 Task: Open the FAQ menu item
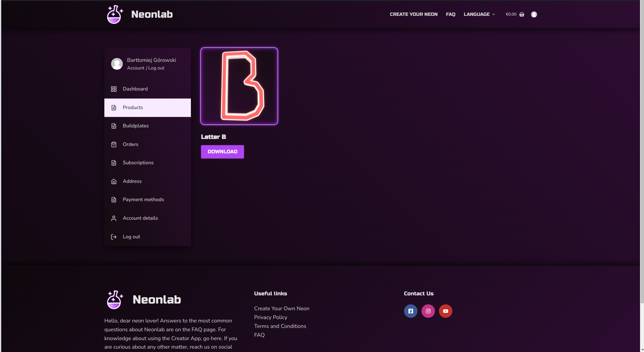click(451, 14)
